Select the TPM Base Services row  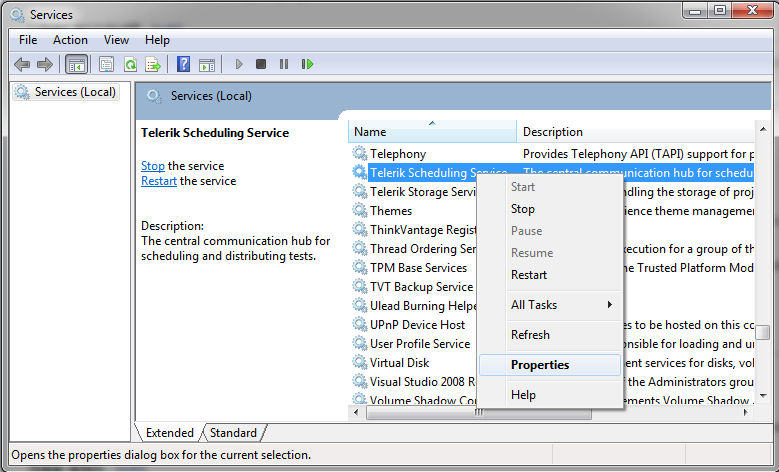(552, 268)
